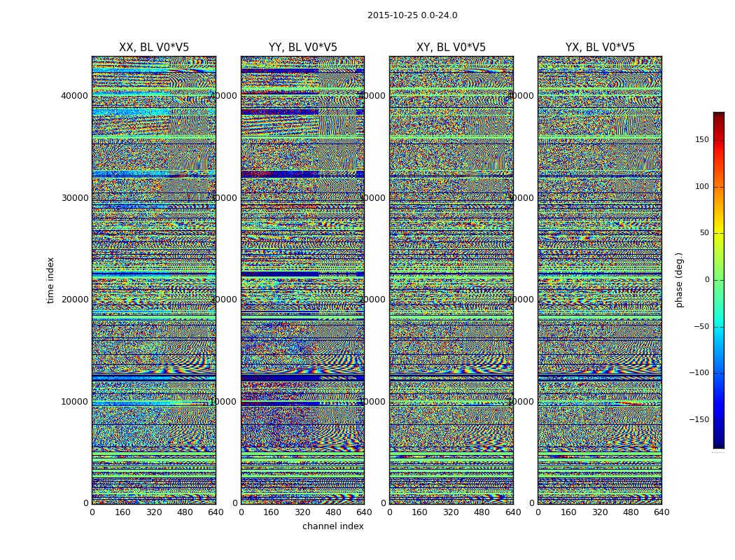This screenshot has width=735, height=560.
Task: Select the 'YY, BL V0*V5' subplot title
Action: (x=303, y=48)
